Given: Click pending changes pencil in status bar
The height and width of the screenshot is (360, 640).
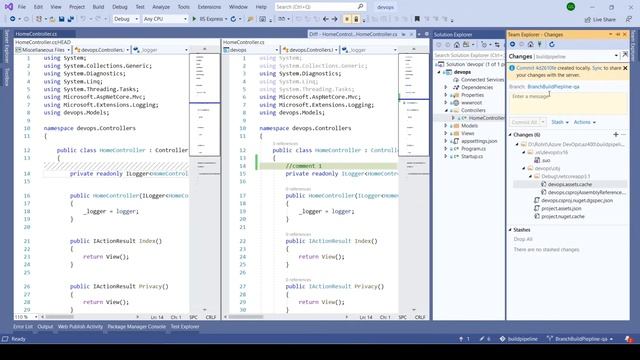Looking at the screenshot, I should point(485,339).
